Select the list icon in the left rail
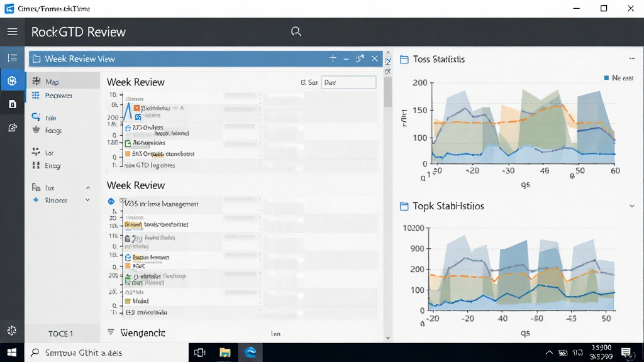This screenshot has width=644, height=362. tap(13, 58)
